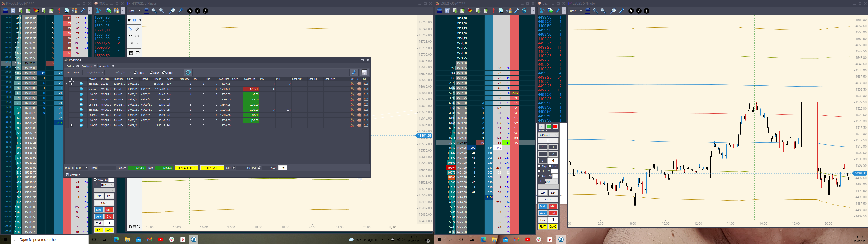Viewport: 868px width, 244px height.
Task: Click the green $730,00 Closed PnL cell
Action: tap(251, 110)
